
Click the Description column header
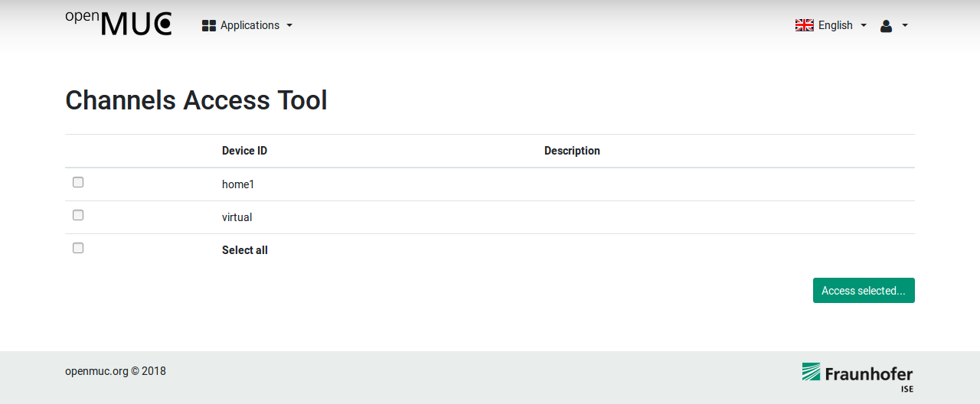[572, 151]
